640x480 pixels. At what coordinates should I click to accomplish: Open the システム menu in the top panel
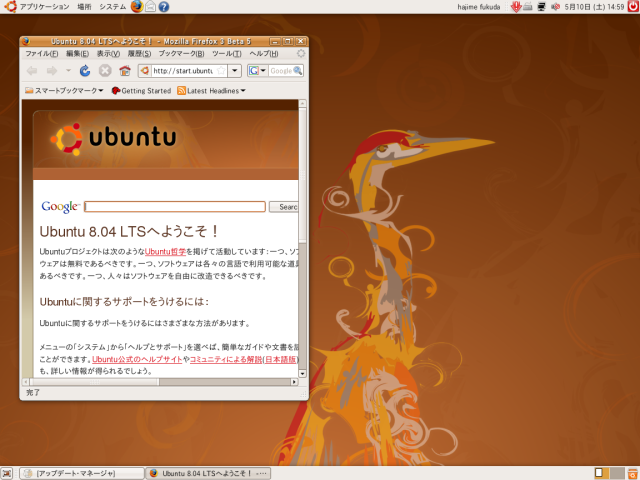pyautogui.click(x=113, y=7)
